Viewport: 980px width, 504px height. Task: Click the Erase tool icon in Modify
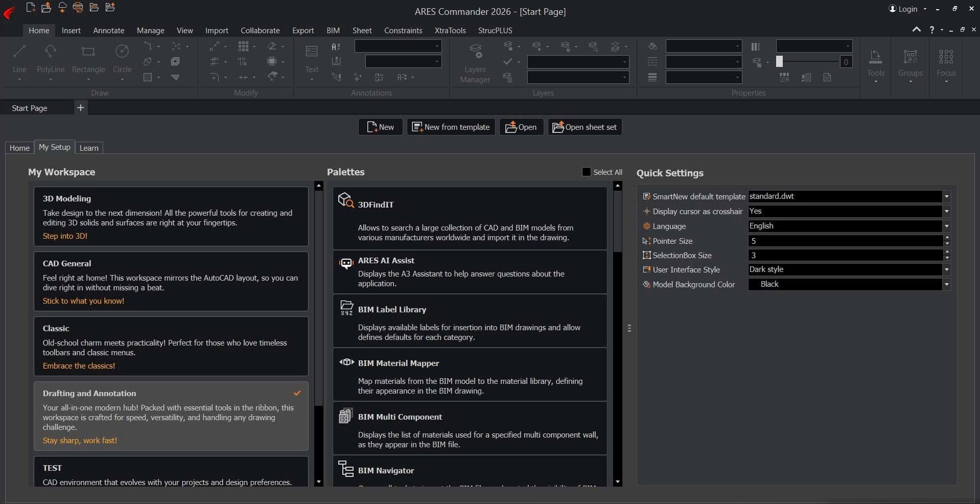(272, 47)
